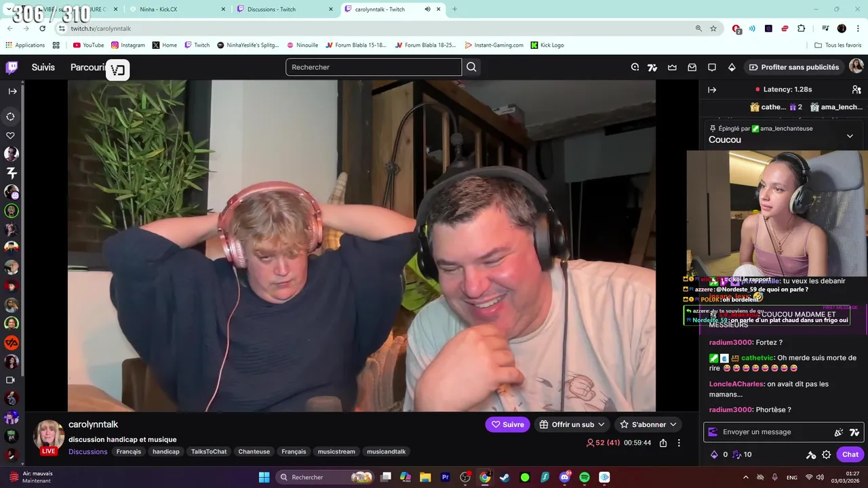Open the chat settings gear icon
The image size is (868, 488).
tap(826, 455)
